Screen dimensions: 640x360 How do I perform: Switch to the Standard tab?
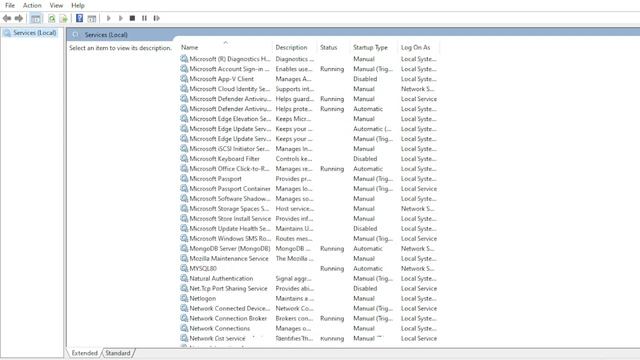pyautogui.click(x=118, y=353)
